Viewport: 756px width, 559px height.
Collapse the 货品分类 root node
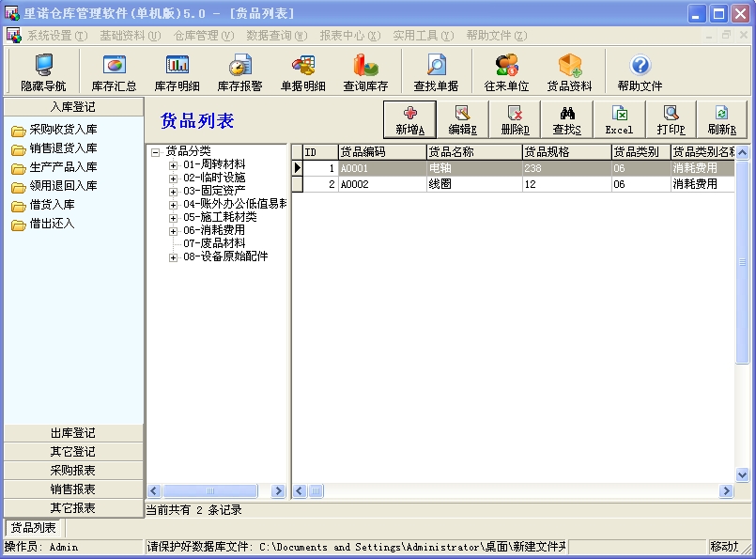(155, 152)
